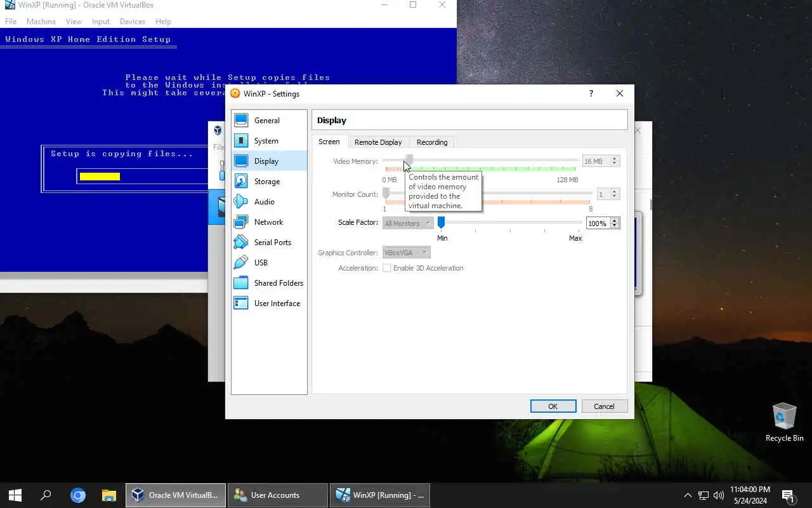
Task: Launch the browser icon on taskbar
Action: 78,495
